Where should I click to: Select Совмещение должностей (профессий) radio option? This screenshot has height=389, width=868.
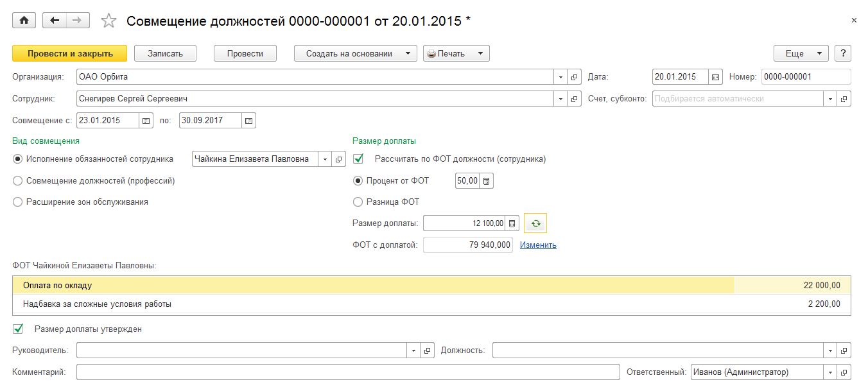point(18,181)
